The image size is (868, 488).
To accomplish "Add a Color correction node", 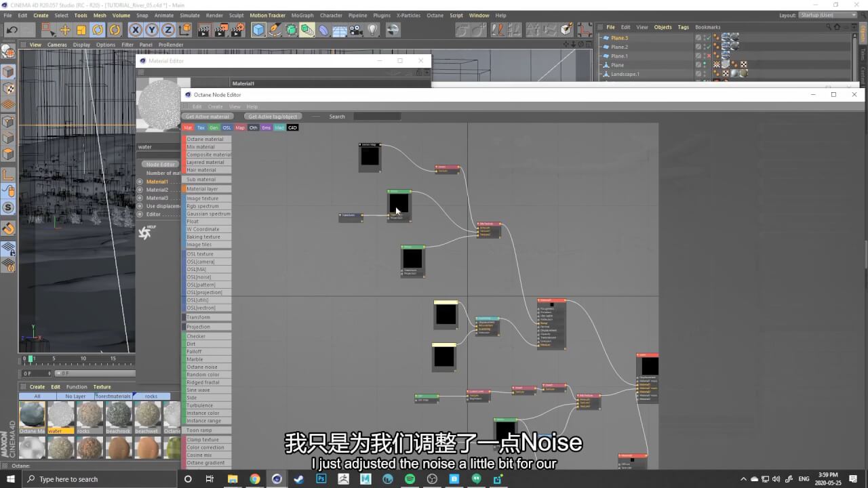I will [208, 447].
